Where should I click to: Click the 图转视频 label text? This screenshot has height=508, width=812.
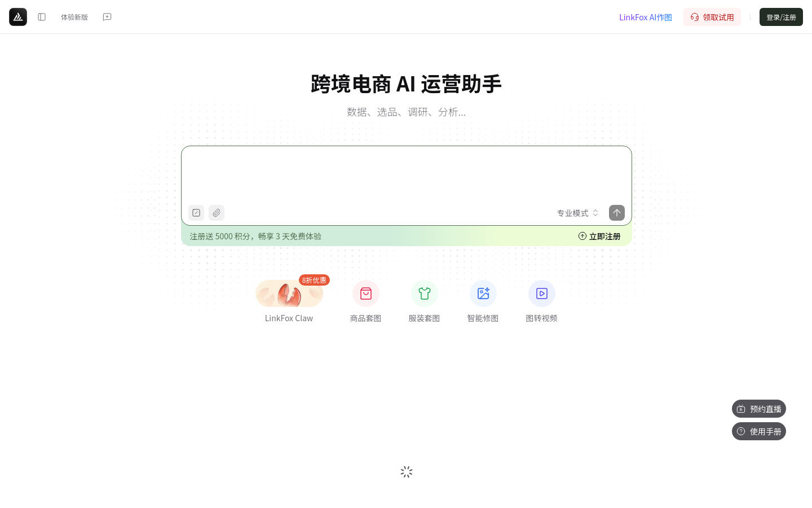[542, 318]
